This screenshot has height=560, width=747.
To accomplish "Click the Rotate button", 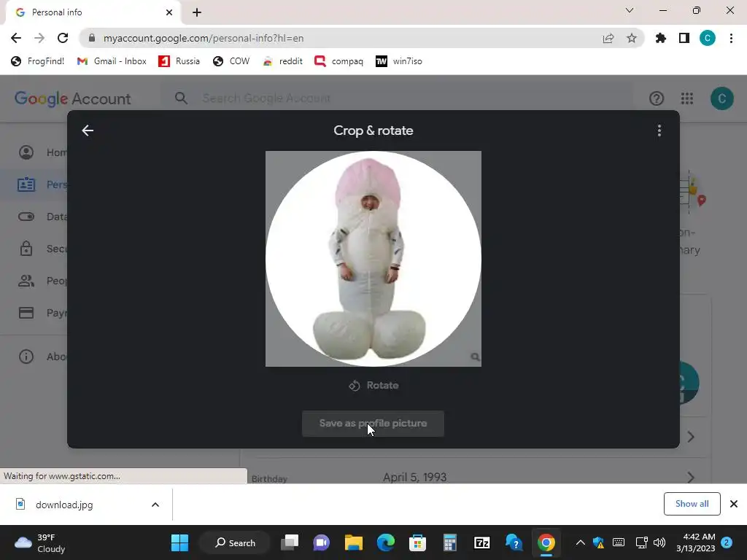I will click(x=373, y=385).
